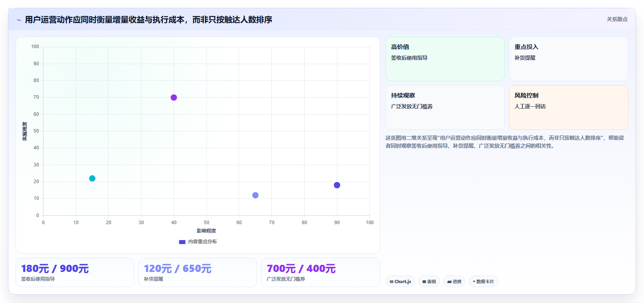Click the x-axis tick label 40
Screen dimensions: 644x303
[174, 223]
